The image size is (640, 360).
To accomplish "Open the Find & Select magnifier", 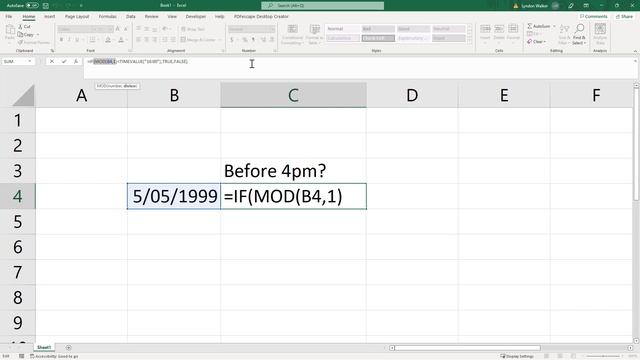I will click(x=579, y=34).
